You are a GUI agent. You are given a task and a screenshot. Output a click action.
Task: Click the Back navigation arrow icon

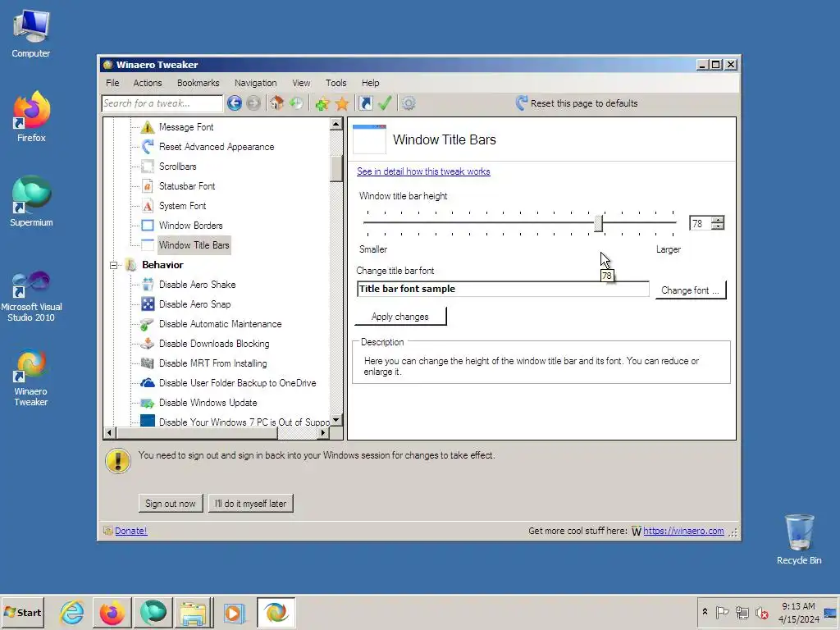[234, 103]
